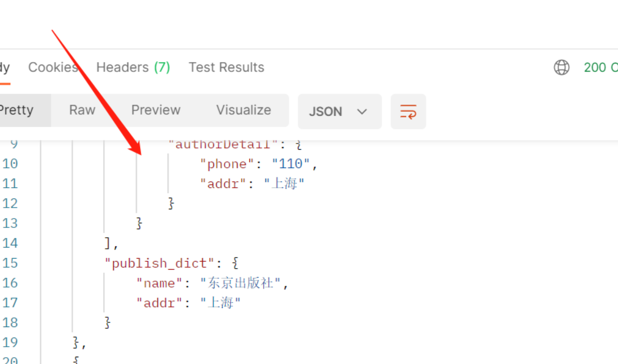Select the Preview view
This screenshot has width=618, height=364.
(x=156, y=110)
